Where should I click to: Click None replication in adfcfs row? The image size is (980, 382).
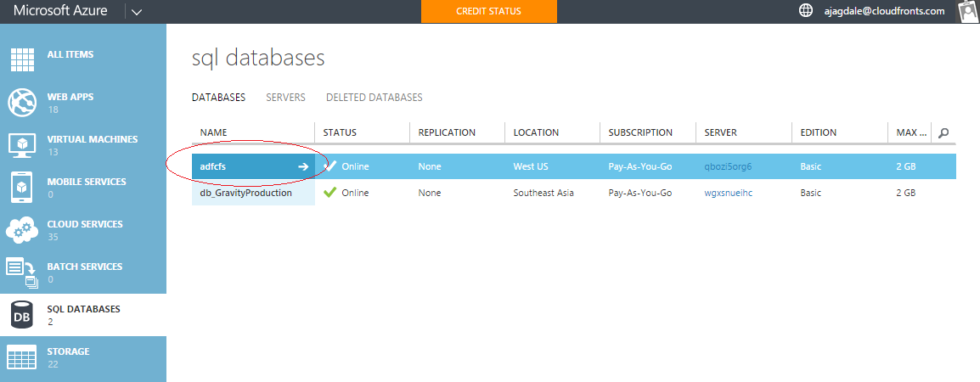(x=430, y=166)
